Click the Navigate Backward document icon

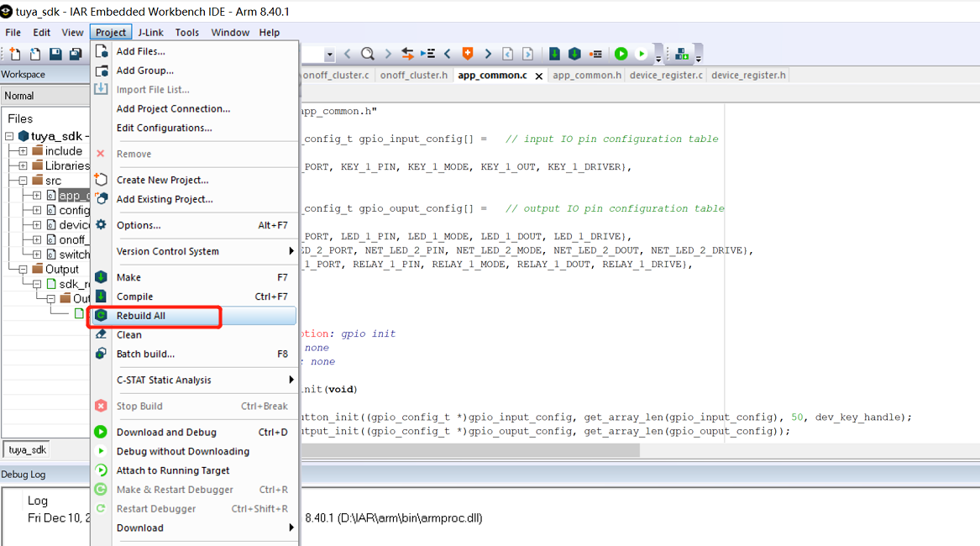click(x=507, y=54)
